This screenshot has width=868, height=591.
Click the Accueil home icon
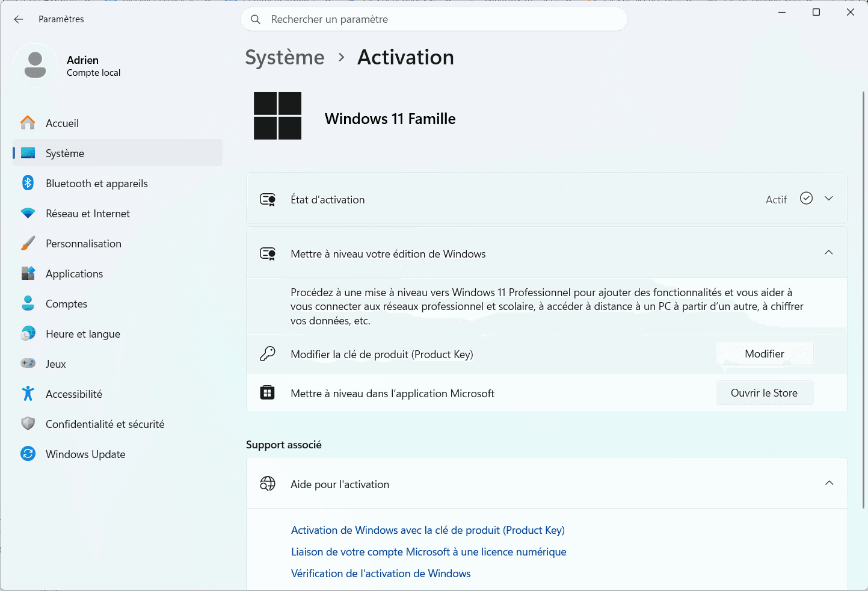pyautogui.click(x=28, y=123)
